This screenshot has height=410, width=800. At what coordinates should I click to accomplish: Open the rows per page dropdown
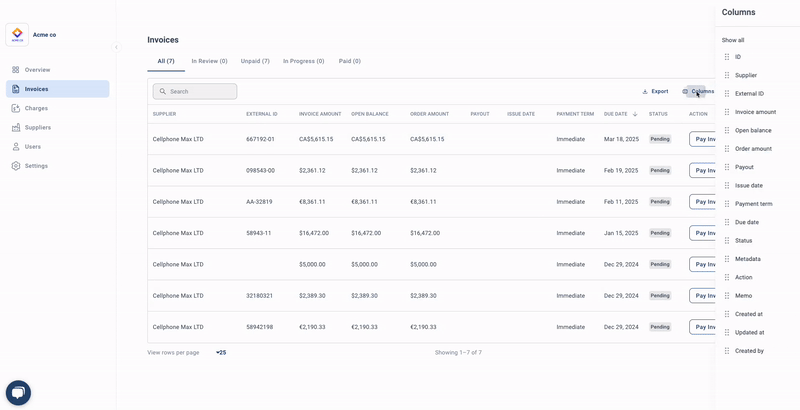coord(220,352)
